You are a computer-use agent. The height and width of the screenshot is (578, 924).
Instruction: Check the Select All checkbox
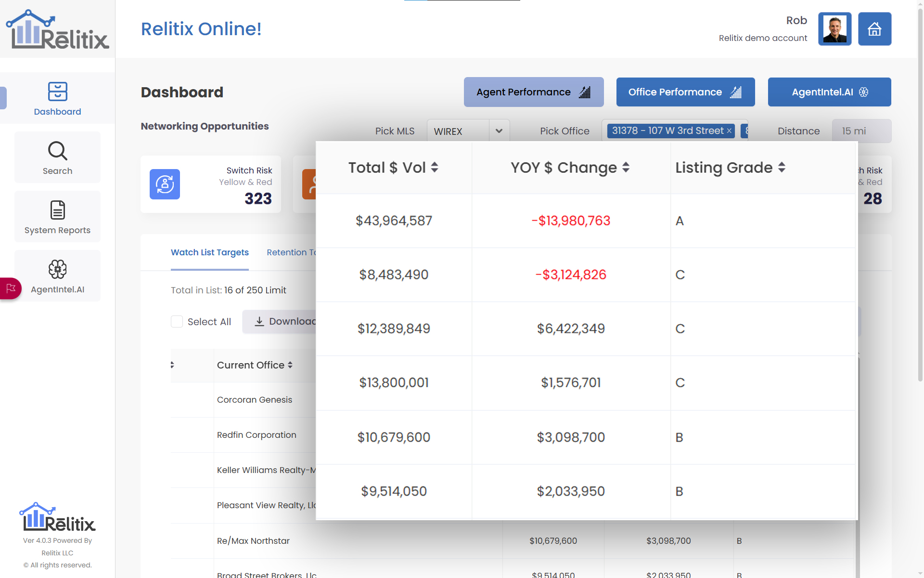177,321
